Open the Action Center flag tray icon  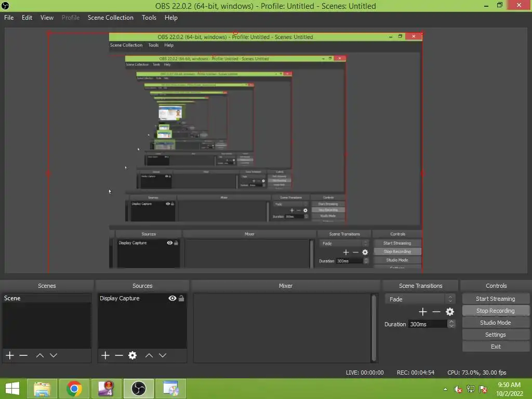coord(483,389)
